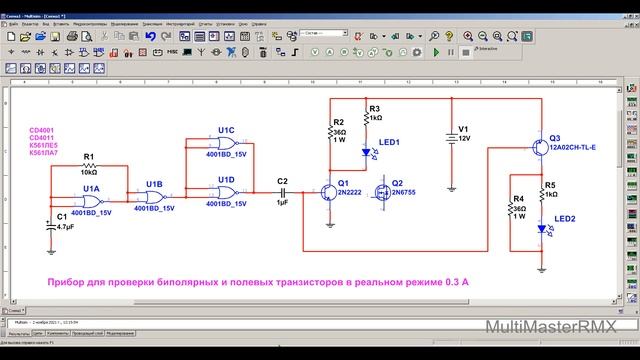The height and width of the screenshot is (360, 640).
Task: Click the pink Russian caption text
Action: [258, 282]
